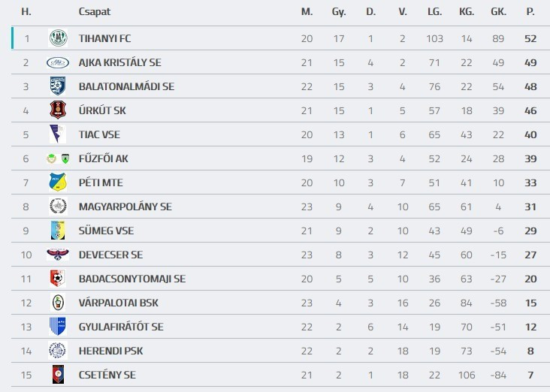Click Tihanyi FC's 52 points cell
Screen dimensions: 550x392
coord(530,38)
